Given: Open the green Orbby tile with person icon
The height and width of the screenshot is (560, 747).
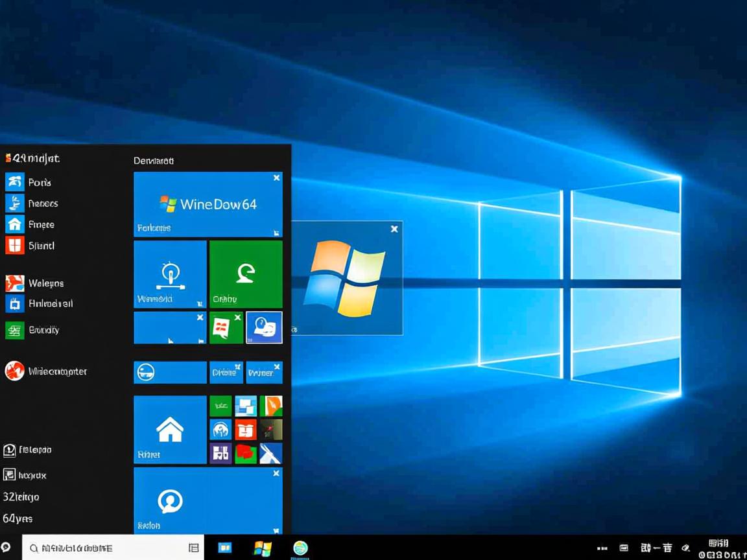Looking at the screenshot, I should pos(245,274).
